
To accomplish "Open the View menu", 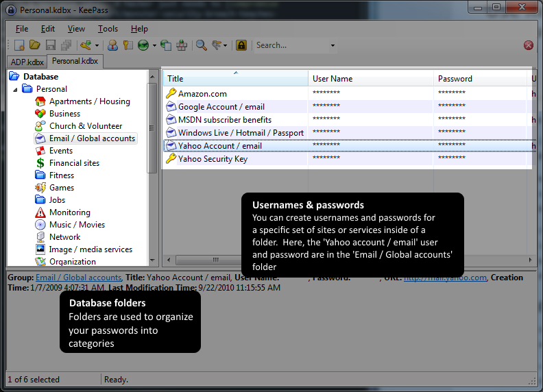I will pos(76,29).
